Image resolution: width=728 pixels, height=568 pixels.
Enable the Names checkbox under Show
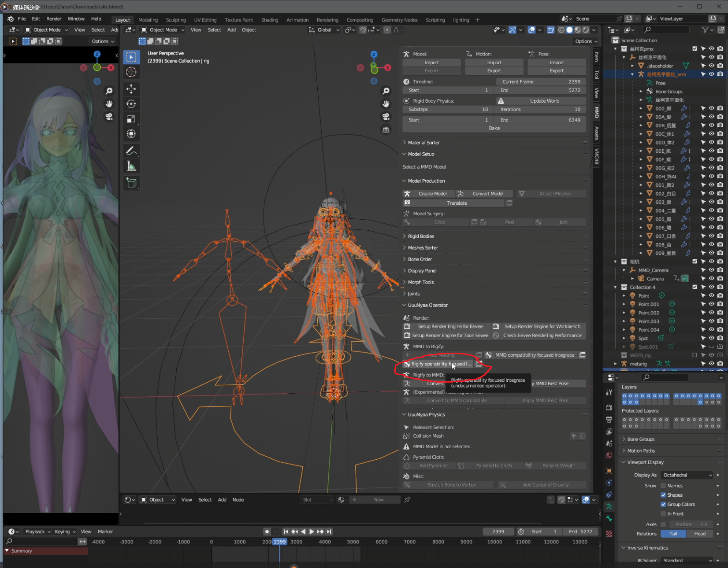(x=663, y=486)
